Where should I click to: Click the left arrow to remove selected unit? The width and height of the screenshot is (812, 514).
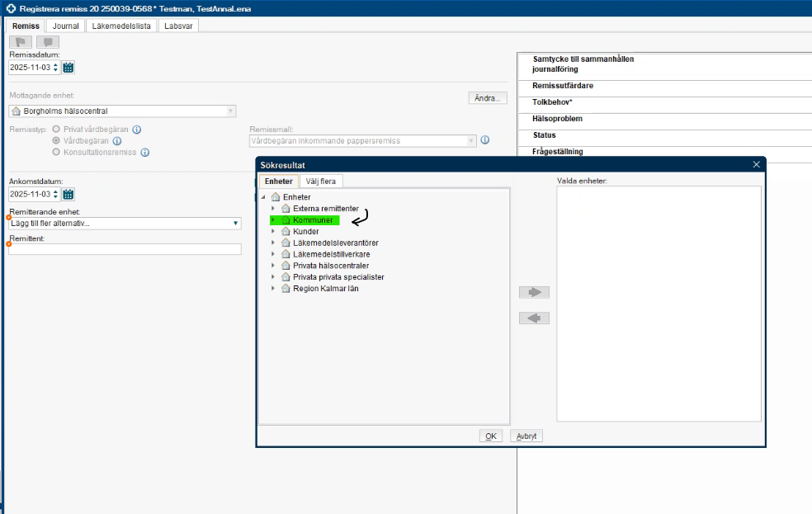534,318
